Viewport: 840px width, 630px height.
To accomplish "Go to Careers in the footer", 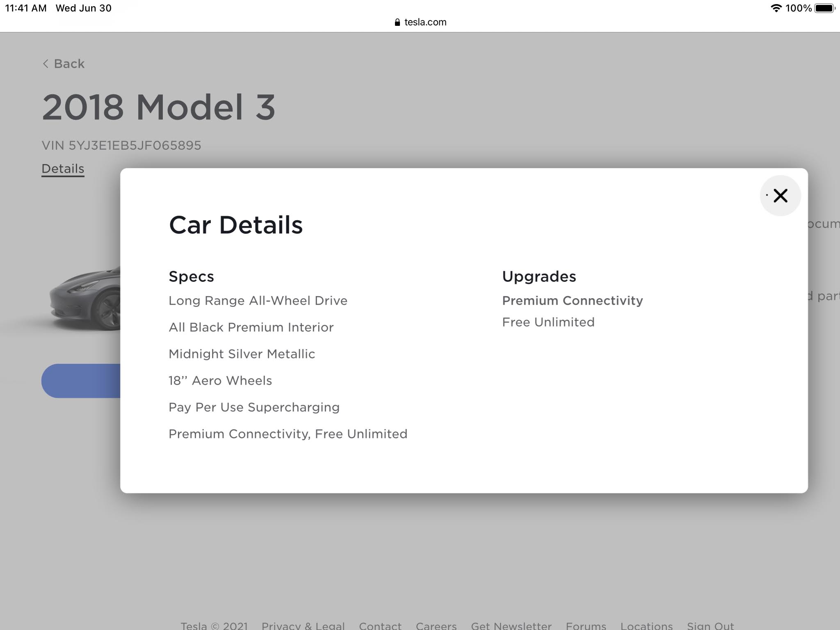I will click(x=436, y=625).
